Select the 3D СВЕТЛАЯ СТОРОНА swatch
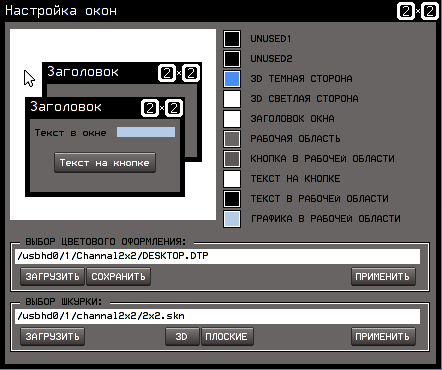This screenshot has height=370, width=442. coord(232,99)
